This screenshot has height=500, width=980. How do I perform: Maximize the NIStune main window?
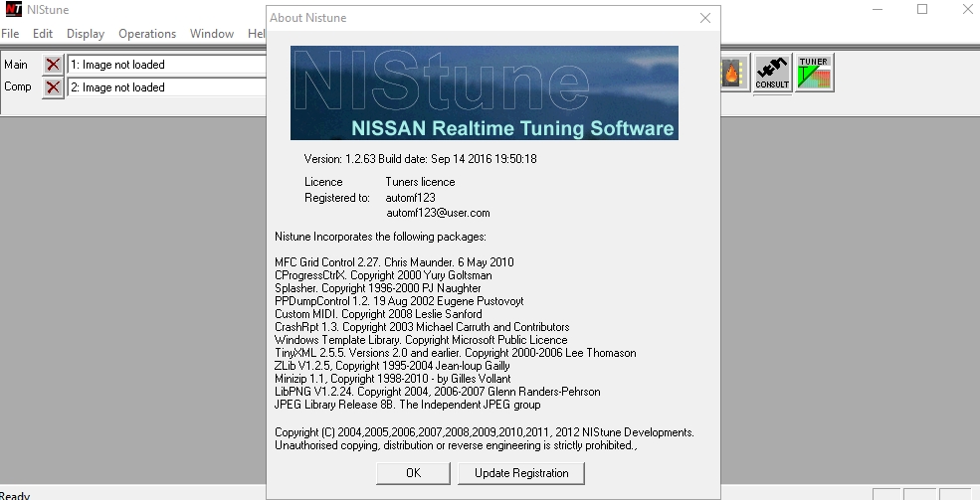pyautogui.click(x=922, y=9)
